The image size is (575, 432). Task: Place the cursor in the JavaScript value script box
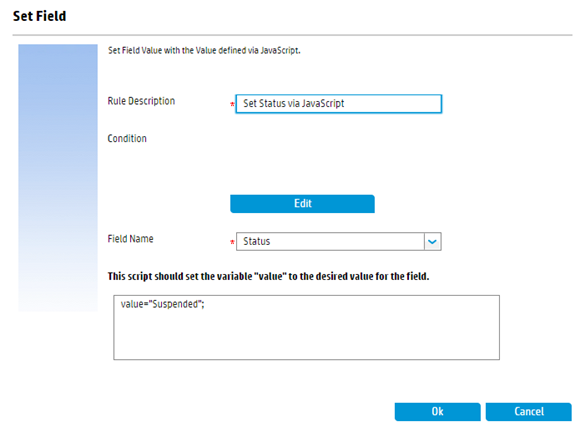pyautogui.click(x=306, y=327)
